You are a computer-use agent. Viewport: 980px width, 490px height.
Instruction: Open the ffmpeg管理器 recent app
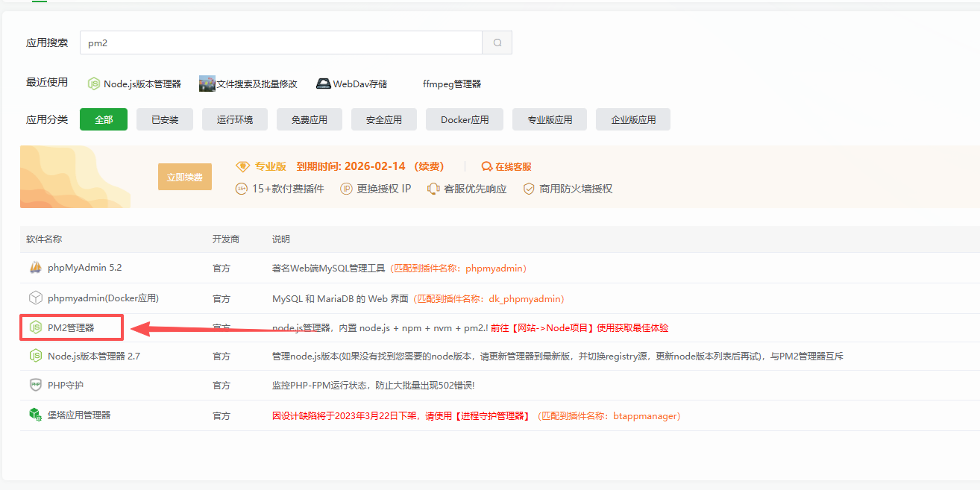pos(452,84)
